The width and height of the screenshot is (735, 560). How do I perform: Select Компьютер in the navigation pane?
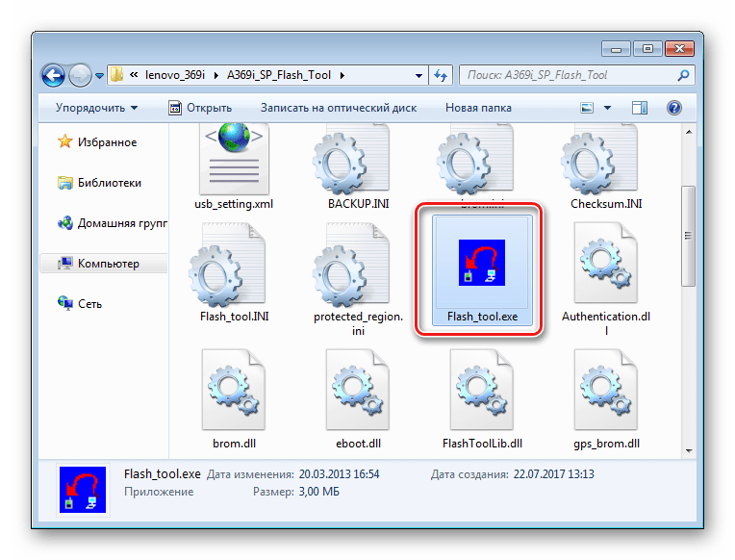point(104,263)
